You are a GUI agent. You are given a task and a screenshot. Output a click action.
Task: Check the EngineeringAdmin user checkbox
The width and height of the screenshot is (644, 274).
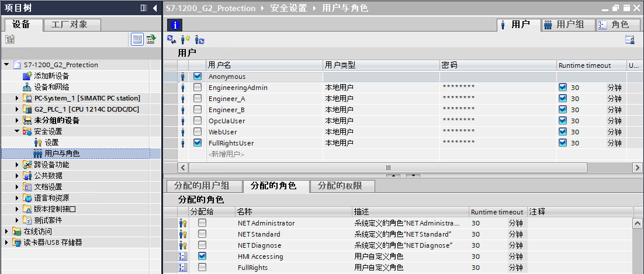click(x=198, y=87)
